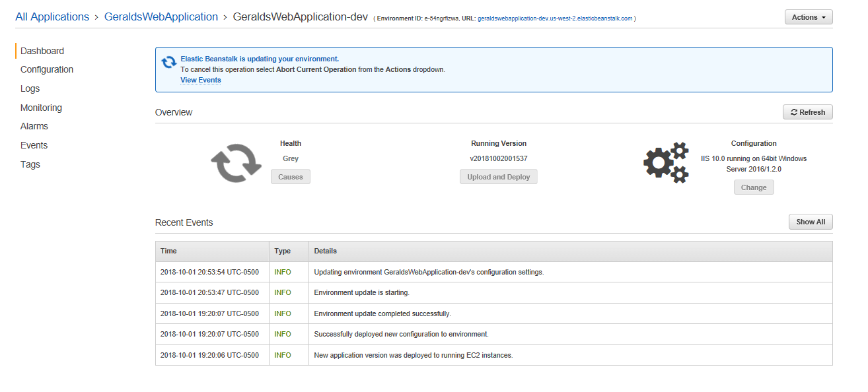The height and width of the screenshot is (392, 868).
Task: Select timestamp 2018-10-01 20:53:47 UTC-0500
Action: click(x=209, y=292)
